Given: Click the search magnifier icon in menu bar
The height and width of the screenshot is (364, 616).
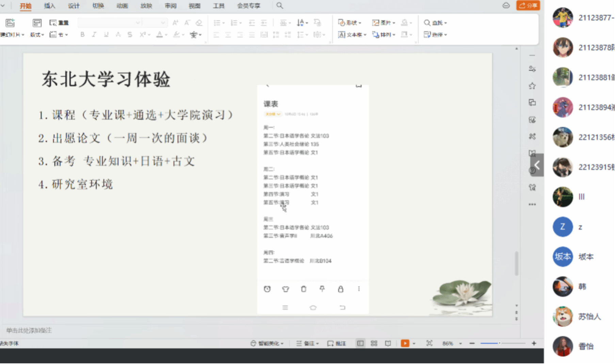Looking at the screenshot, I should point(279,6).
